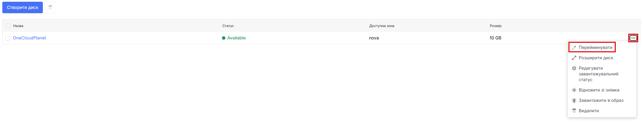Select Завантажити в образ option
Image resolution: width=644 pixels, height=124 pixels.
[x=601, y=100]
